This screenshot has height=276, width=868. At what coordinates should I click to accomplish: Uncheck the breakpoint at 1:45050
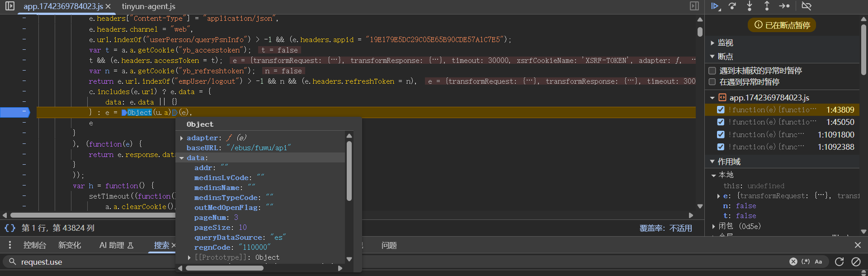pos(721,122)
